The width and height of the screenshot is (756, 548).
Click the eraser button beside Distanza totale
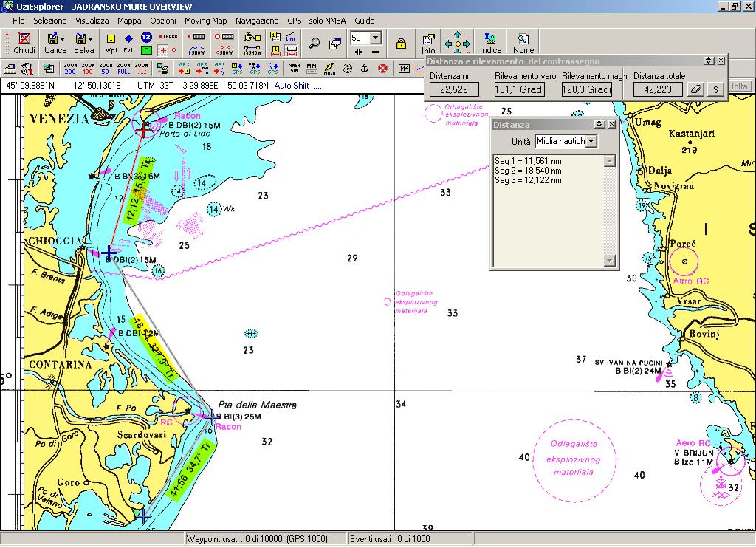pos(695,89)
